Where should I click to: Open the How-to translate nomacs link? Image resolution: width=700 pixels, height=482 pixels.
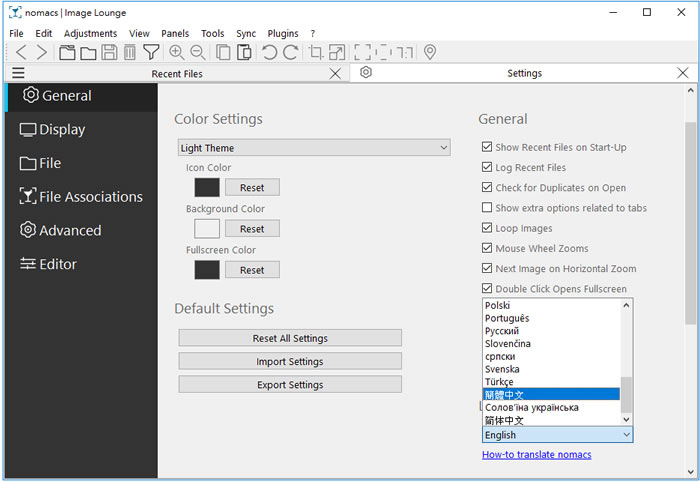[x=537, y=454]
